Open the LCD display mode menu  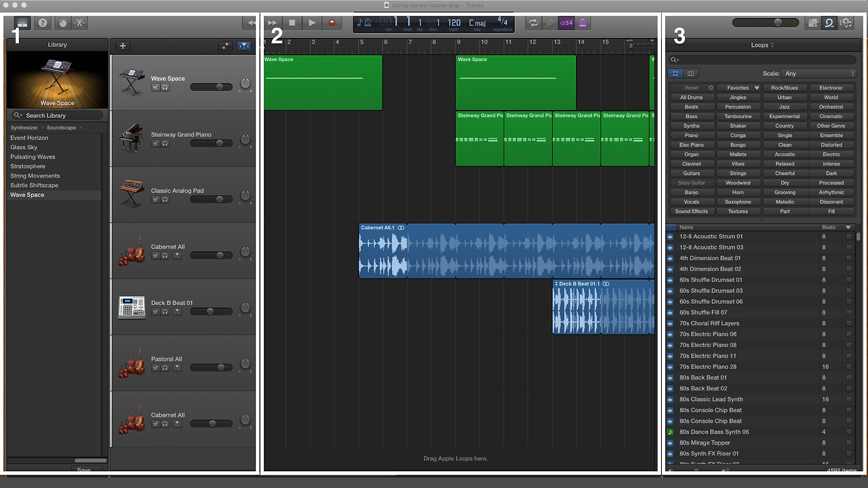pos(365,23)
